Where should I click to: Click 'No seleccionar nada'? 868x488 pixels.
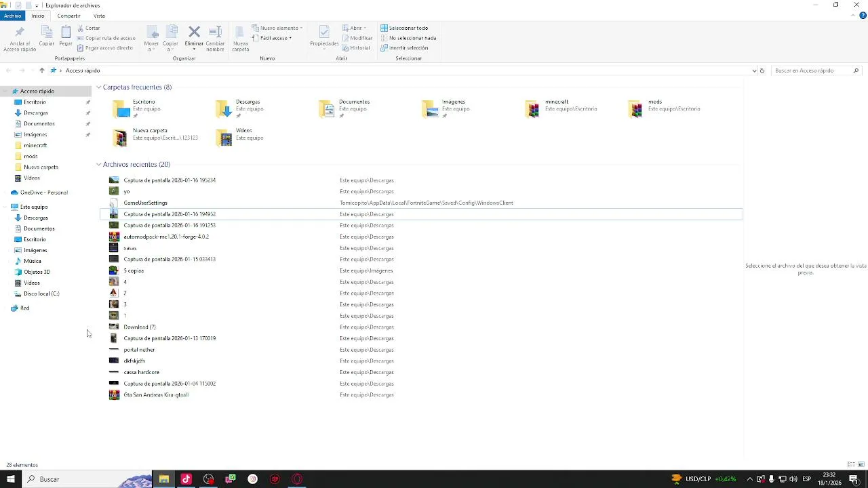408,38
